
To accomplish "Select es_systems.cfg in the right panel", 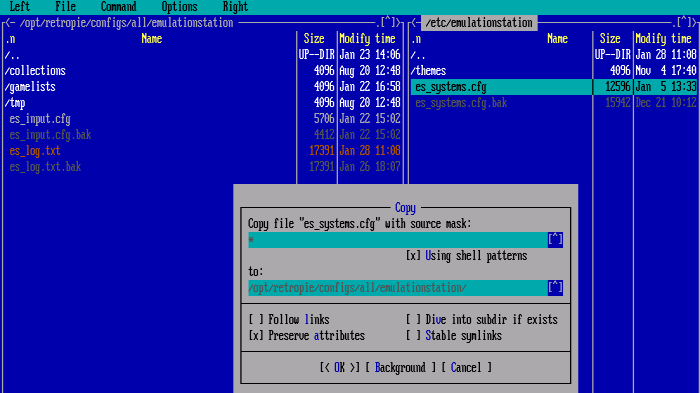I will pyautogui.click(x=501, y=87).
